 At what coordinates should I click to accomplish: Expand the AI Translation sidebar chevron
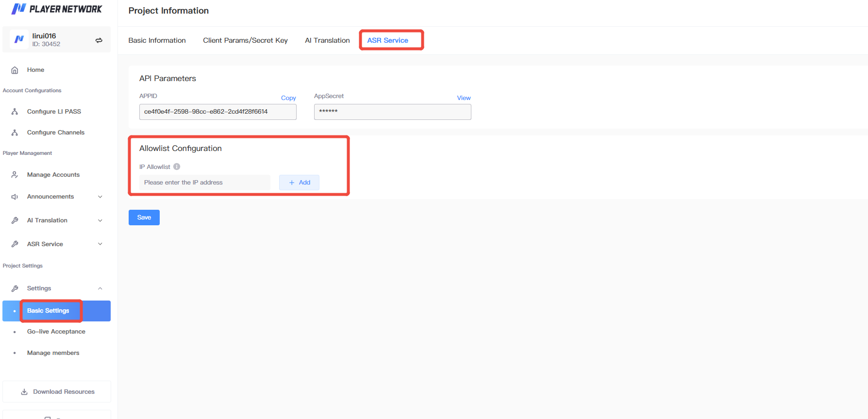pyautogui.click(x=100, y=220)
